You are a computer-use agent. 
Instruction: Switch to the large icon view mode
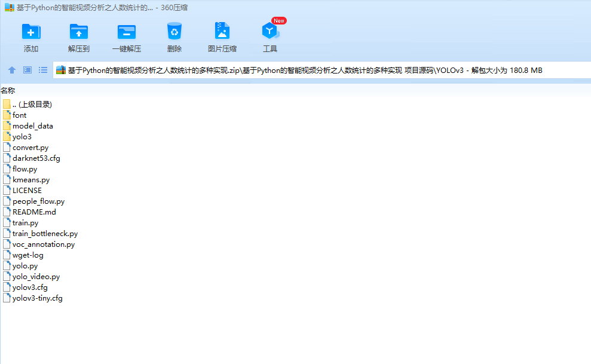click(27, 70)
